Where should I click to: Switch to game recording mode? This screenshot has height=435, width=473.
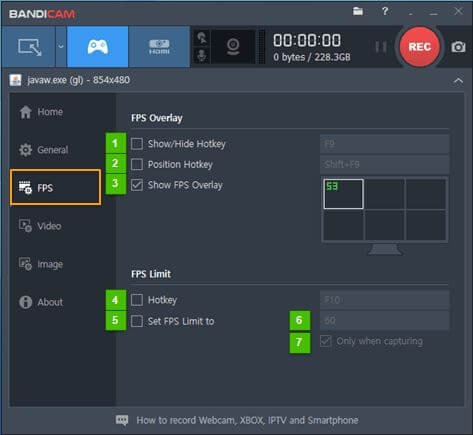tap(97, 47)
